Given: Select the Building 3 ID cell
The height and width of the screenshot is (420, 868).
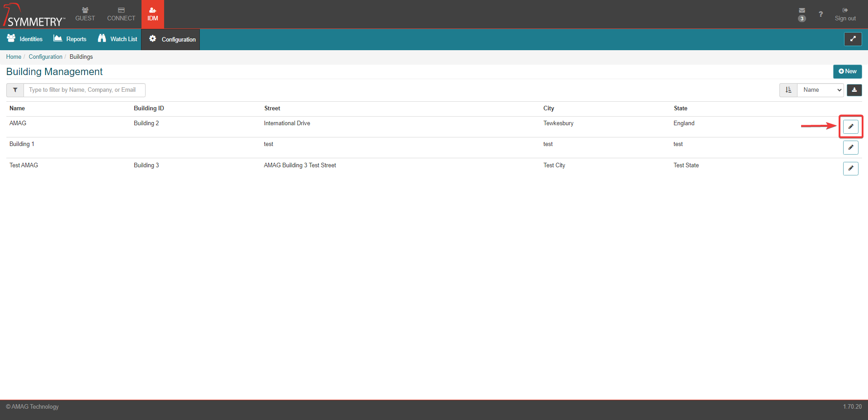Looking at the screenshot, I should click(x=146, y=165).
